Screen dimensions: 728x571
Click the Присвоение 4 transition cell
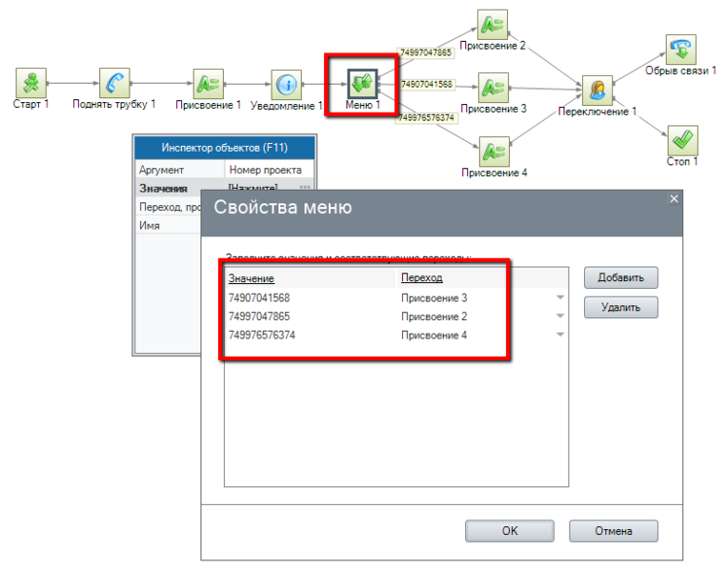tap(435, 335)
